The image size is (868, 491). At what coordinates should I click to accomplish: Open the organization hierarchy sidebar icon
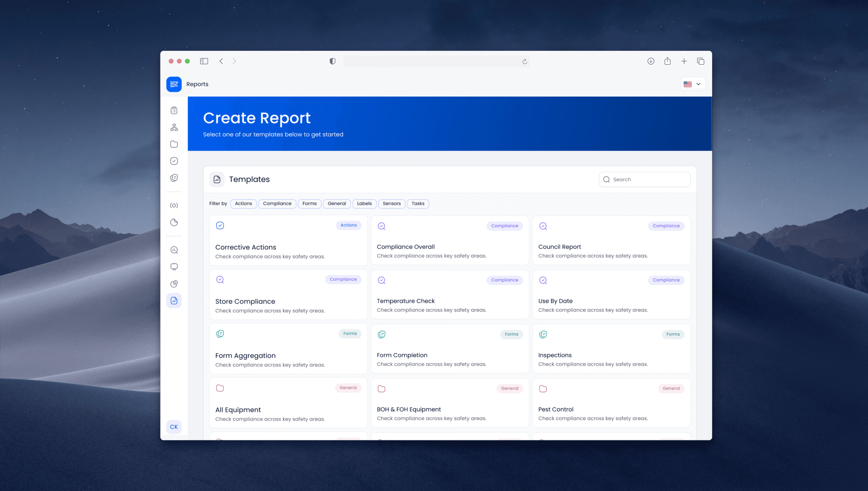point(174,127)
